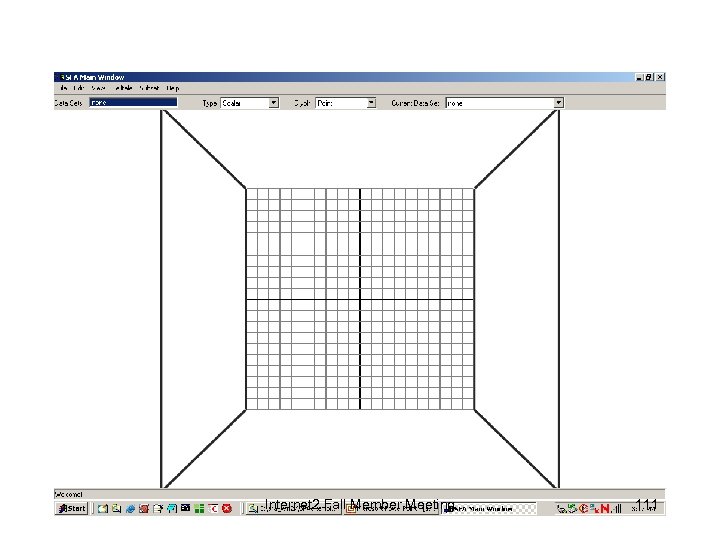Expand the Current Data Set dropdown
This screenshot has width=720, height=540.
tap(558, 103)
